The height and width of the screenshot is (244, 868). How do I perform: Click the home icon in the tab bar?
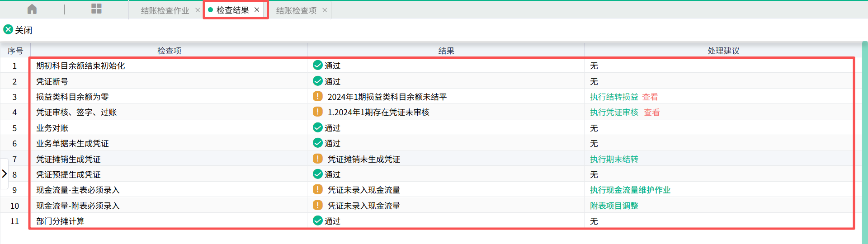[x=32, y=9]
